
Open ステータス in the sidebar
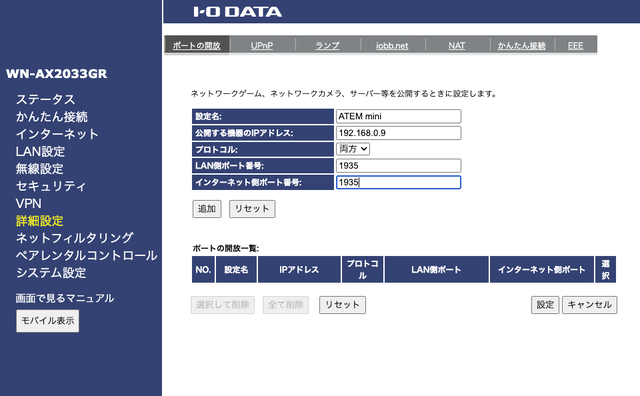point(45,99)
